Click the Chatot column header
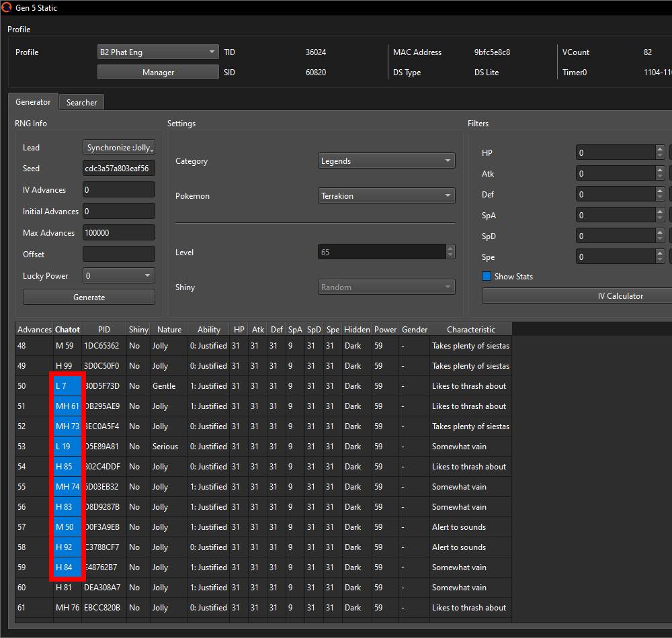 67,330
